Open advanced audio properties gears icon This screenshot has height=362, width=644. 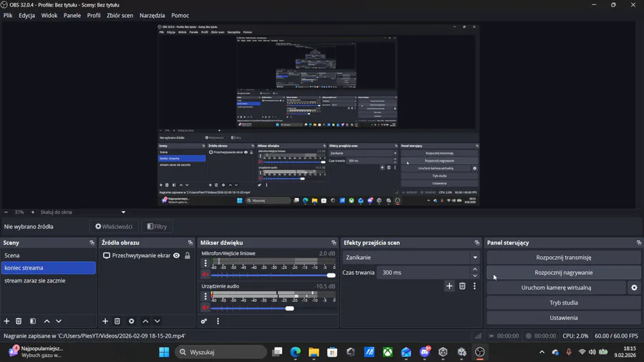tap(204, 321)
